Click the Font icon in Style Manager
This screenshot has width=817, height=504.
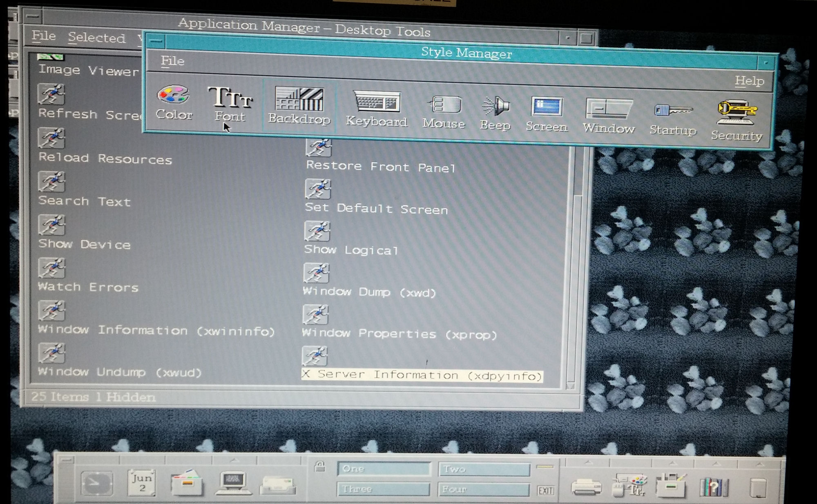click(230, 98)
